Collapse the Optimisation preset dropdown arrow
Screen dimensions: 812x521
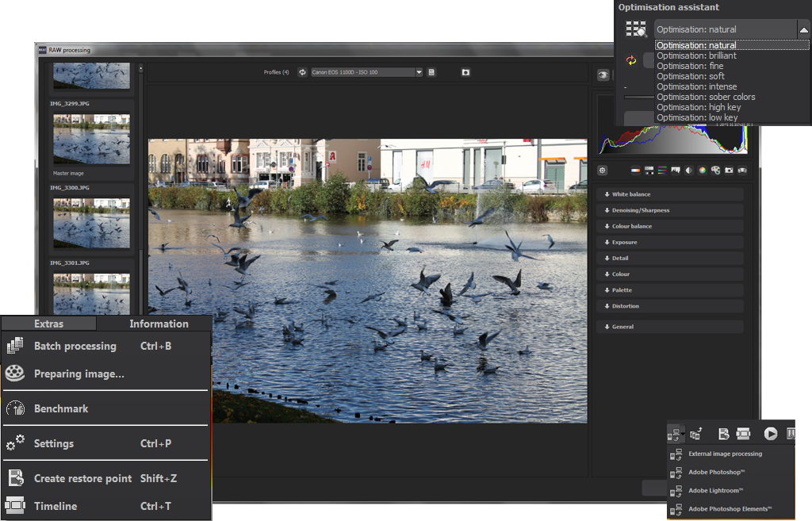click(803, 30)
